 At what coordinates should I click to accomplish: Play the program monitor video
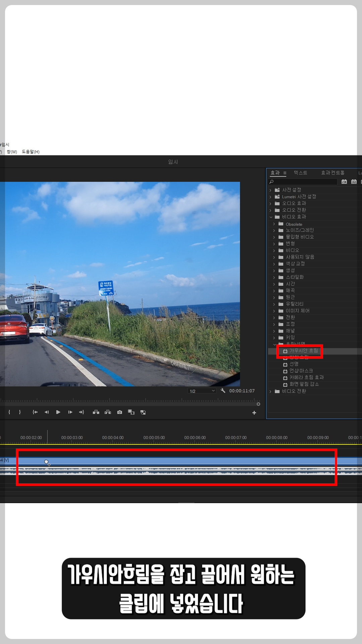(x=58, y=412)
